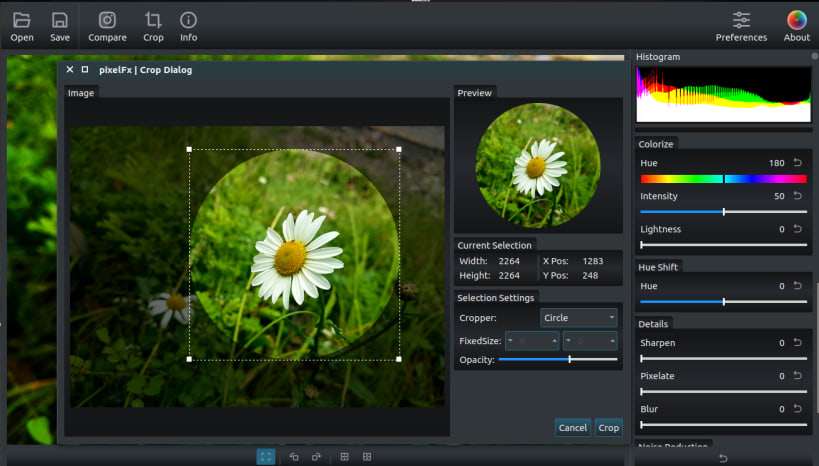The width and height of the screenshot is (819, 466).
Task: Open the Compare view tool
Action: (x=107, y=20)
